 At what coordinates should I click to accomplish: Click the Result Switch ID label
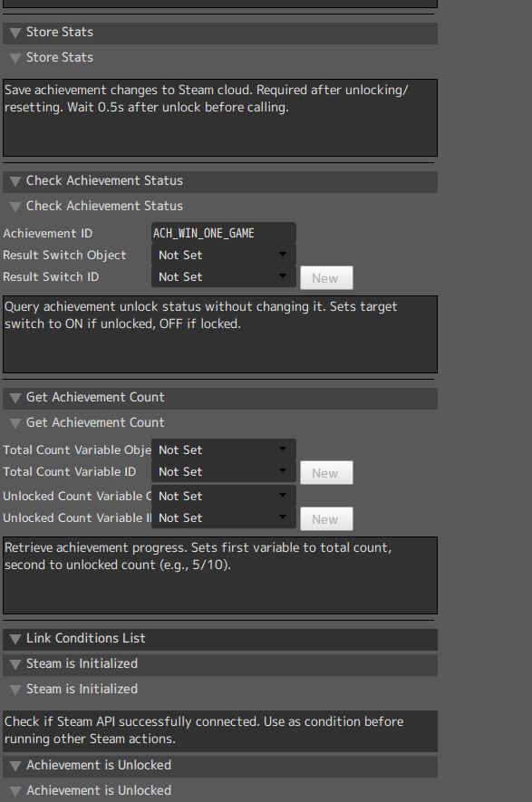51,276
